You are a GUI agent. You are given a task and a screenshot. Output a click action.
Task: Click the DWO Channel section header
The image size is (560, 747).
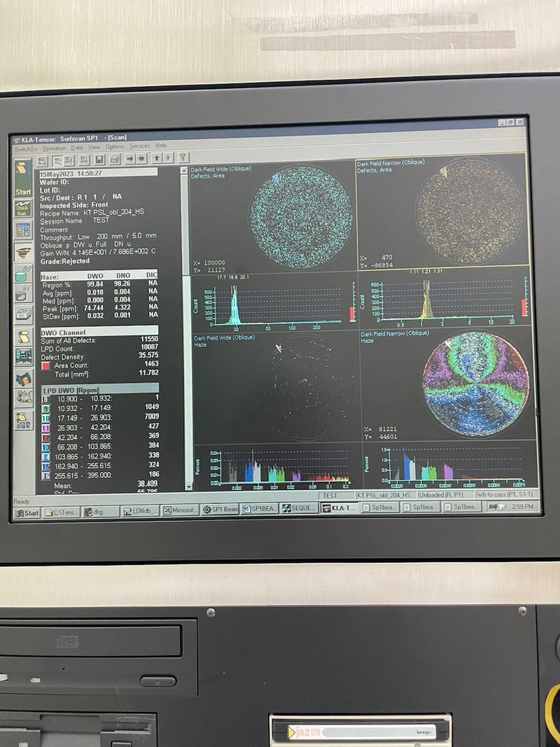(x=99, y=332)
